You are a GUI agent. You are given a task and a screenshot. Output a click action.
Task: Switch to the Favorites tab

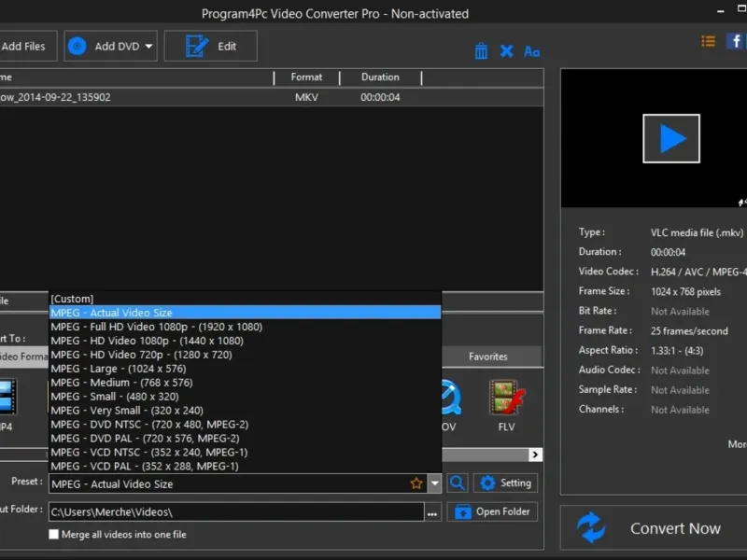pos(488,357)
